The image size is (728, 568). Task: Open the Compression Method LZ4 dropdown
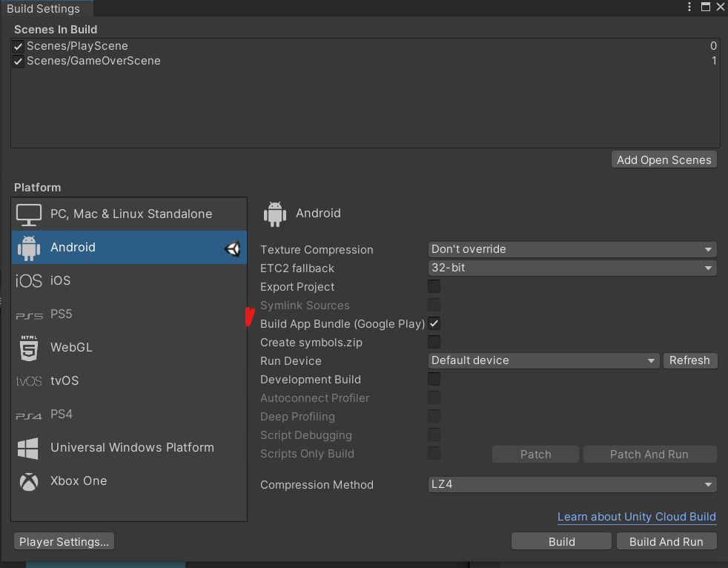pyautogui.click(x=572, y=485)
